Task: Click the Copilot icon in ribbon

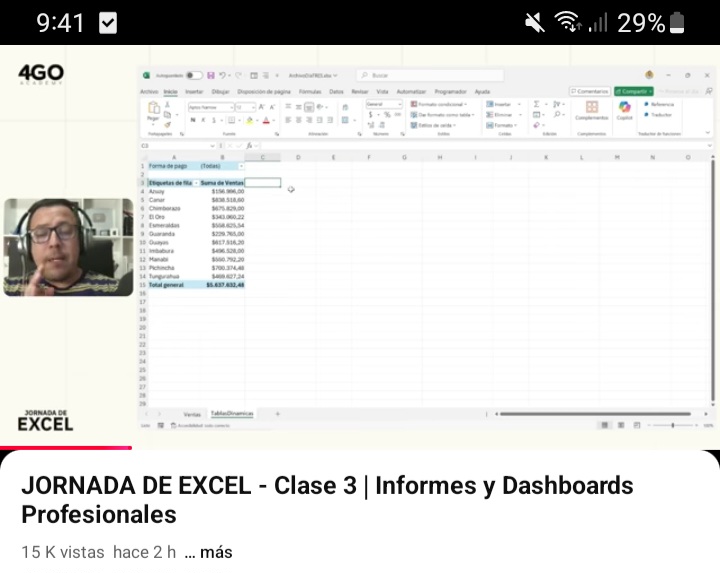Action: tap(624, 108)
